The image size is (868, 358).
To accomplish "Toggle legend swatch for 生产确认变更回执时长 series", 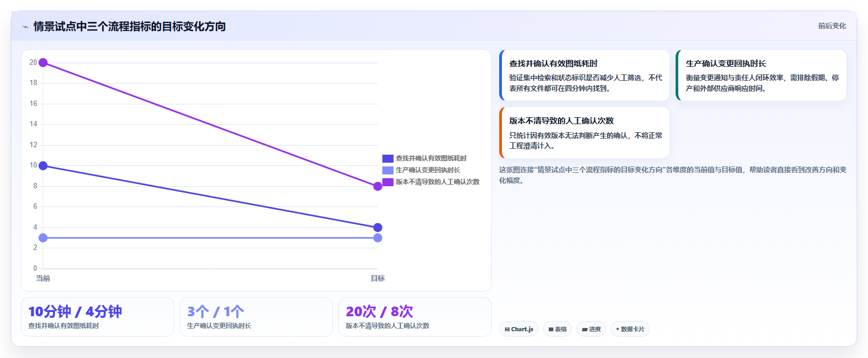I will tap(388, 170).
